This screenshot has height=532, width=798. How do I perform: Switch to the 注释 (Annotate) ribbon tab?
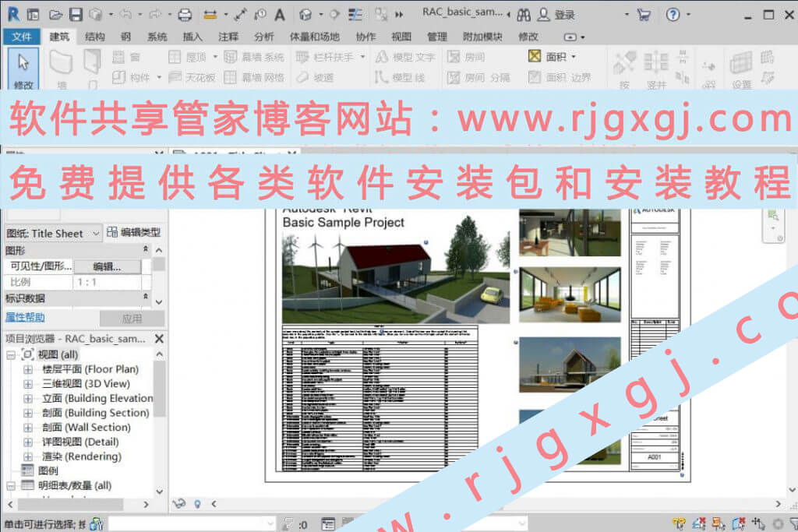click(228, 37)
